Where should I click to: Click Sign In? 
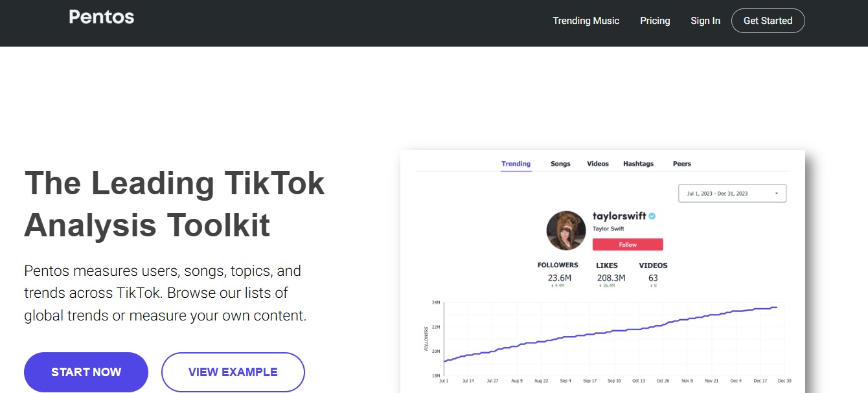coord(705,20)
